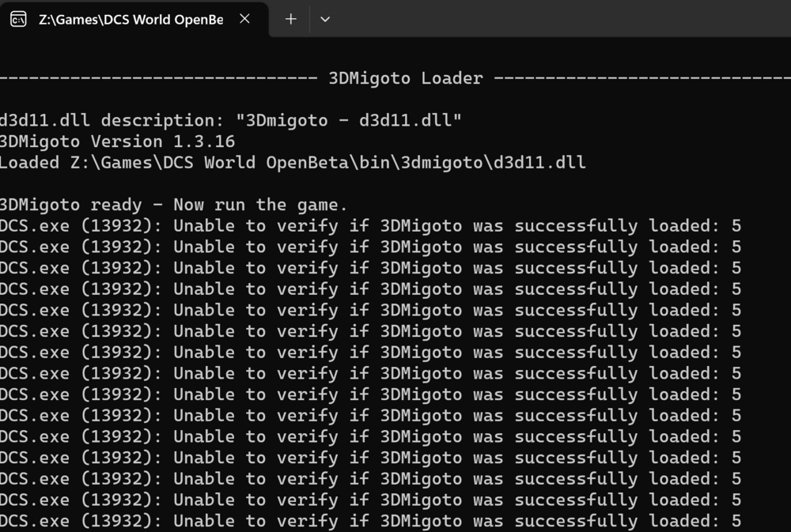Click the "Now run the game." phrase
This screenshot has width=791, height=532.
[261, 205]
